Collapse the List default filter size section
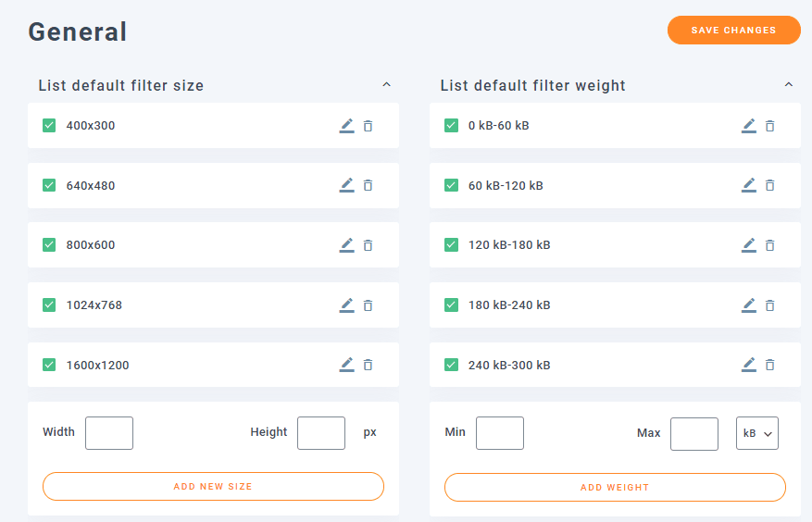The height and width of the screenshot is (522, 812). [x=386, y=84]
